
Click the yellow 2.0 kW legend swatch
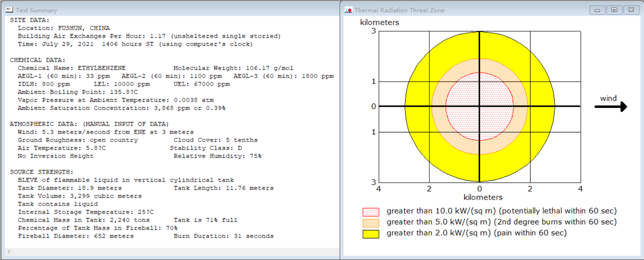pos(371,234)
